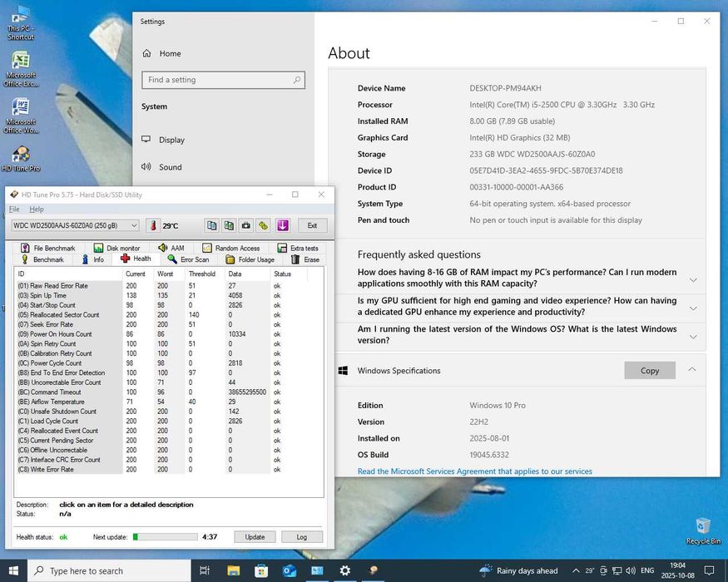This screenshot has height=582, width=728.
Task: Click the purple download-arrow icon in HD Tune
Action: pos(283,225)
